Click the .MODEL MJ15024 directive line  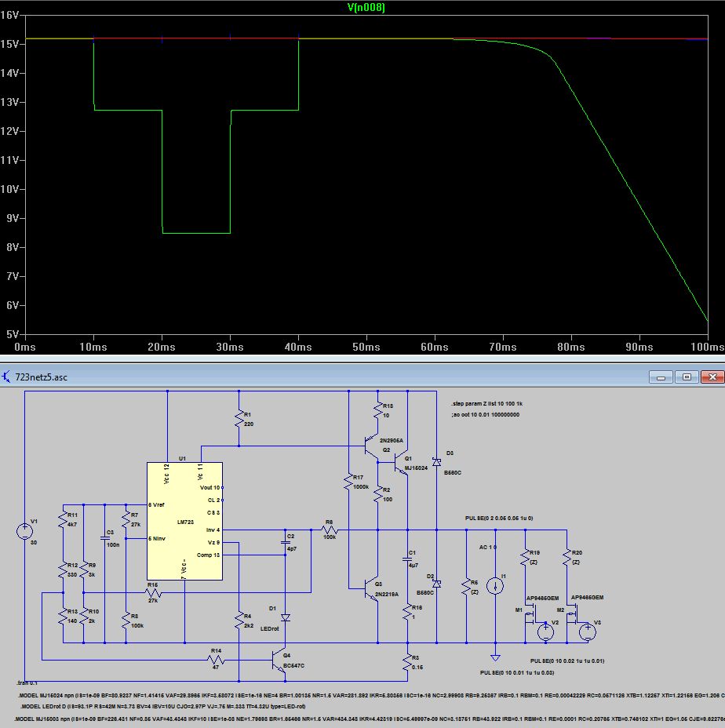[371, 696]
